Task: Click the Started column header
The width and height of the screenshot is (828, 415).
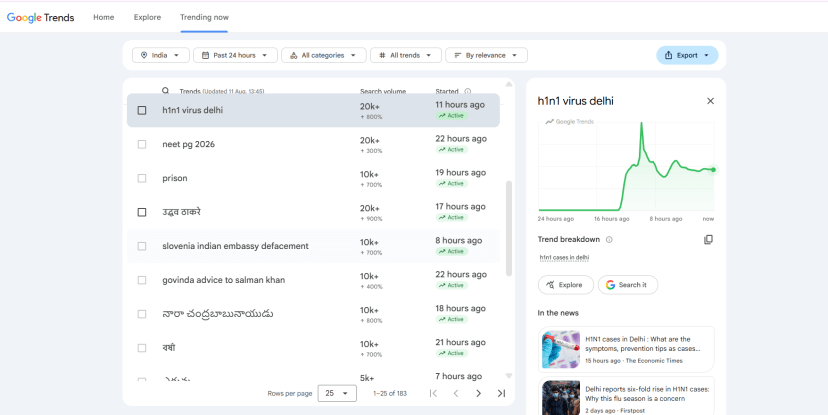Action: (447, 91)
